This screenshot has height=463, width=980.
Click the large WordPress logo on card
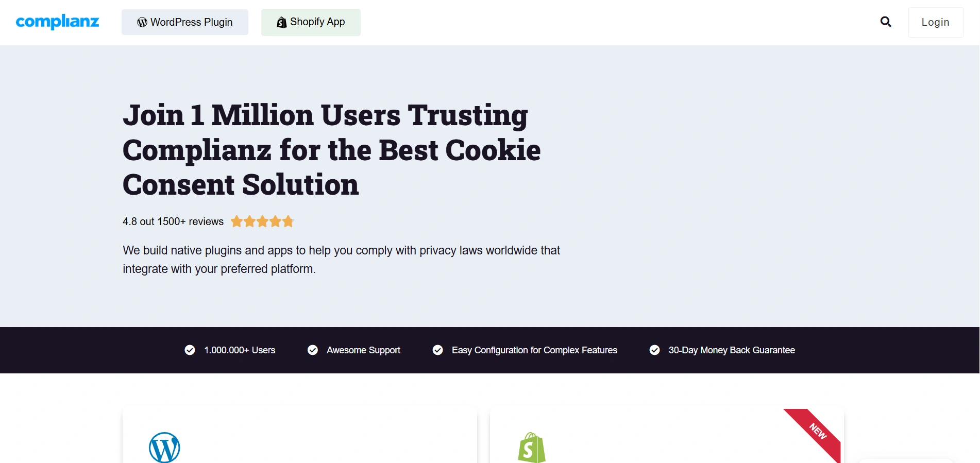click(x=164, y=447)
